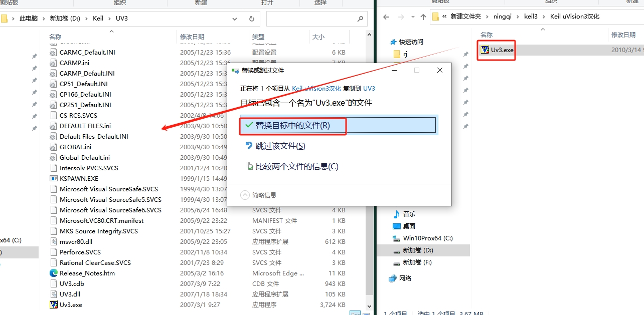This screenshot has width=644, height=315.
Task: Click ningqi in the right breadcrumb path
Action: [x=503, y=17]
